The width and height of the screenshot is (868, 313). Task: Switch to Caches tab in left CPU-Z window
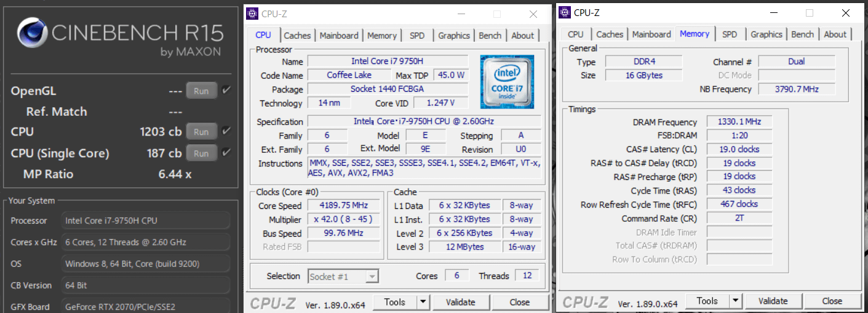click(298, 36)
